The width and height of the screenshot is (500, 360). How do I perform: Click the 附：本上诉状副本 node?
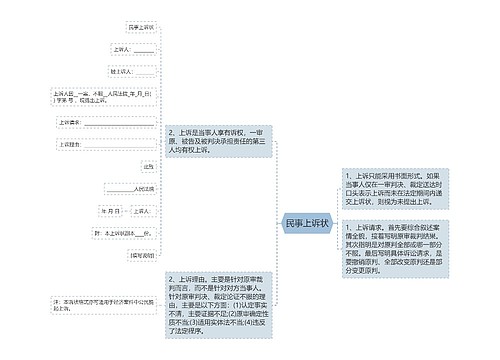124,233
